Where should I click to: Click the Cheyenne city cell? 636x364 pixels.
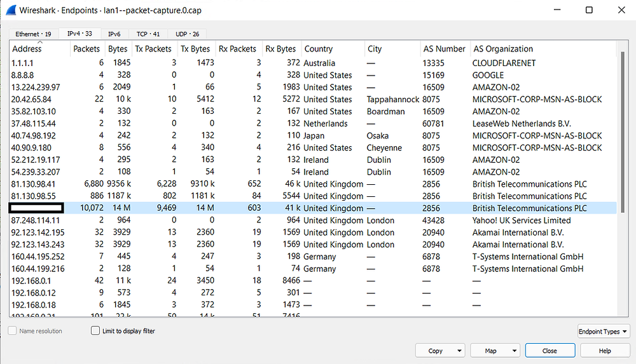[384, 148]
